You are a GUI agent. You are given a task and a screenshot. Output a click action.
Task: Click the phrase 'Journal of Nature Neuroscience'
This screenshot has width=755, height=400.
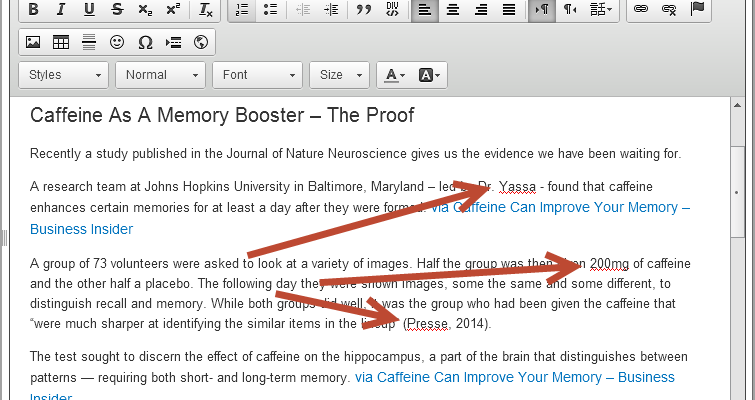pyautogui.click(x=316, y=154)
